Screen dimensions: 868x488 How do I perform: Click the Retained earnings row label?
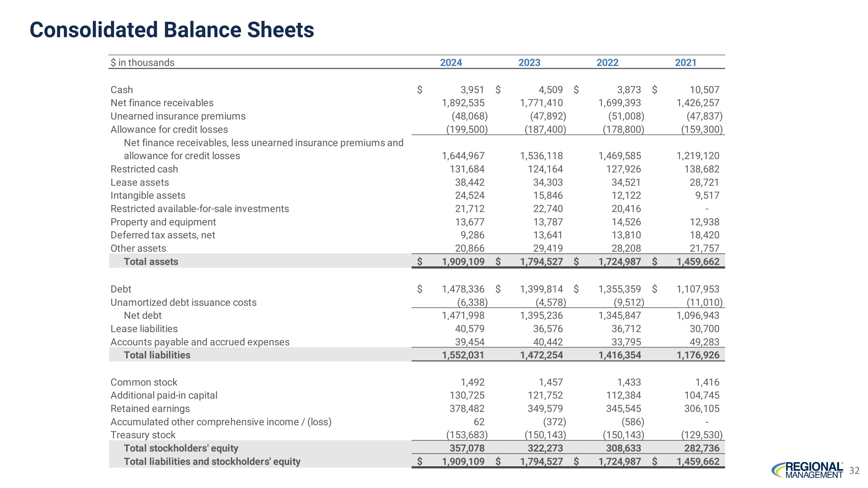pyautogui.click(x=150, y=408)
